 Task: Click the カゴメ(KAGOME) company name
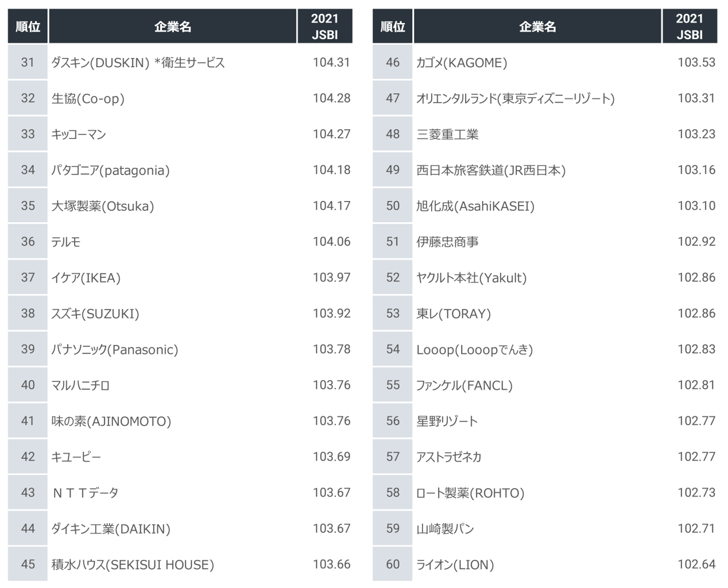pyautogui.click(x=462, y=63)
